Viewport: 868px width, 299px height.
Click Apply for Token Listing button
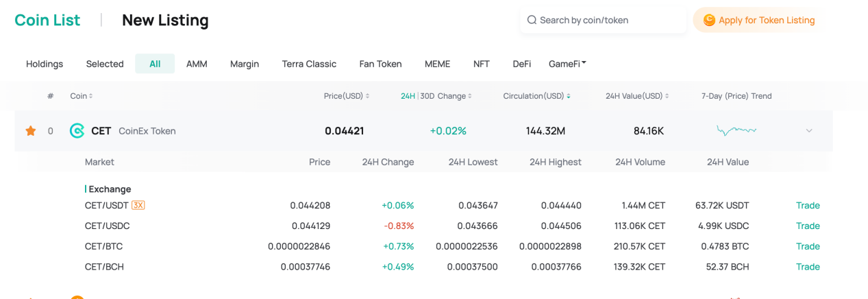758,20
